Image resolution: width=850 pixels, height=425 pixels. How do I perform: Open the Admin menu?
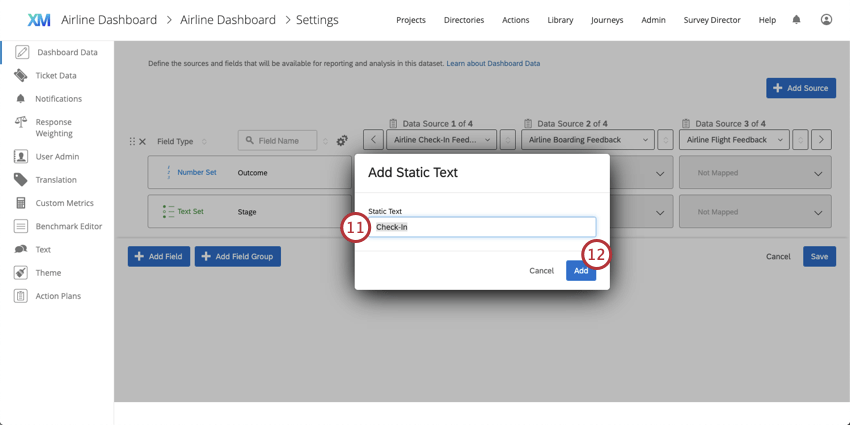[x=653, y=20]
